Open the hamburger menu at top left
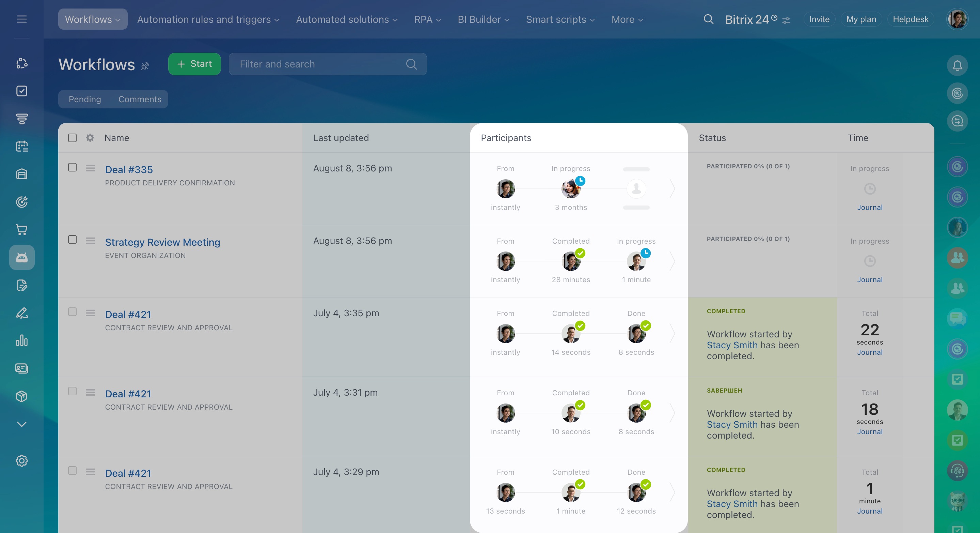Image resolution: width=980 pixels, height=533 pixels. tap(22, 19)
